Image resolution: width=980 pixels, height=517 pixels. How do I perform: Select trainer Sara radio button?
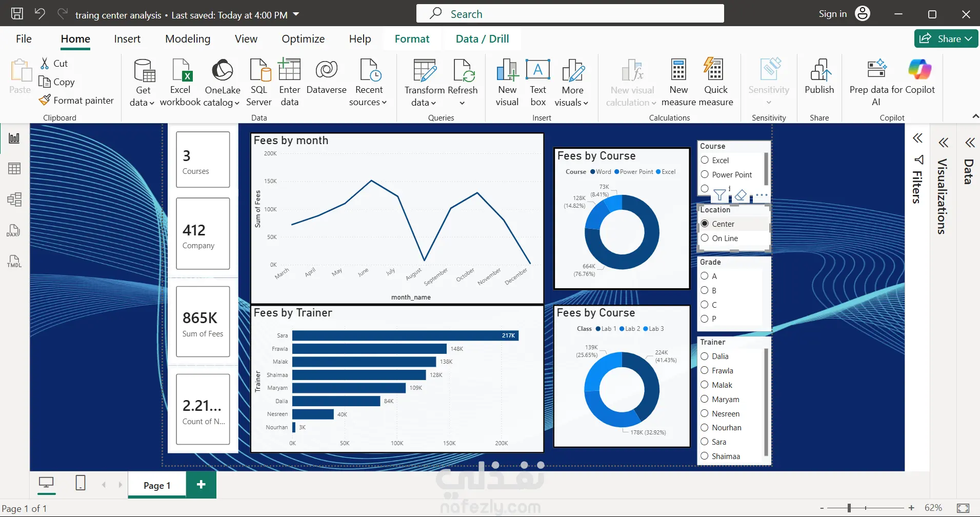click(705, 442)
